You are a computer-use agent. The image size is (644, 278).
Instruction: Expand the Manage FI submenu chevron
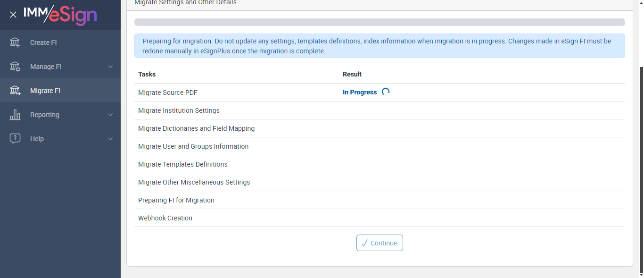click(x=110, y=67)
